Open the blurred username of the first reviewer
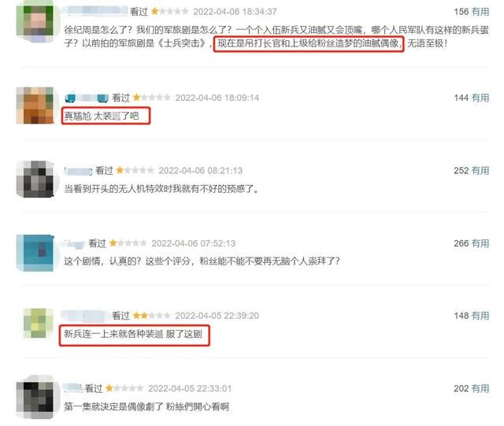Viewport: 504px width, 426px height. coord(95,10)
